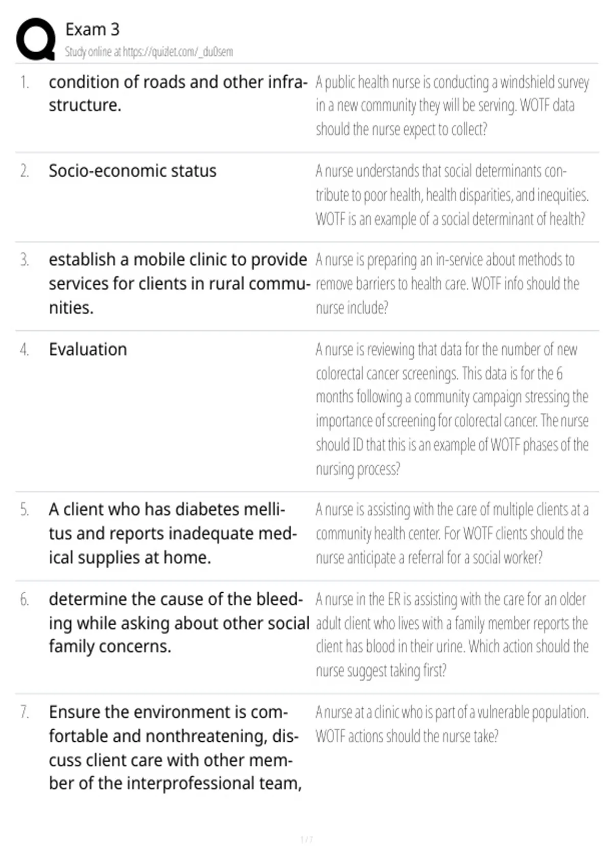This screenshot has width=613, height=868.
Task: Select the 'Socio-economic status' term
Action: (133, 171)
